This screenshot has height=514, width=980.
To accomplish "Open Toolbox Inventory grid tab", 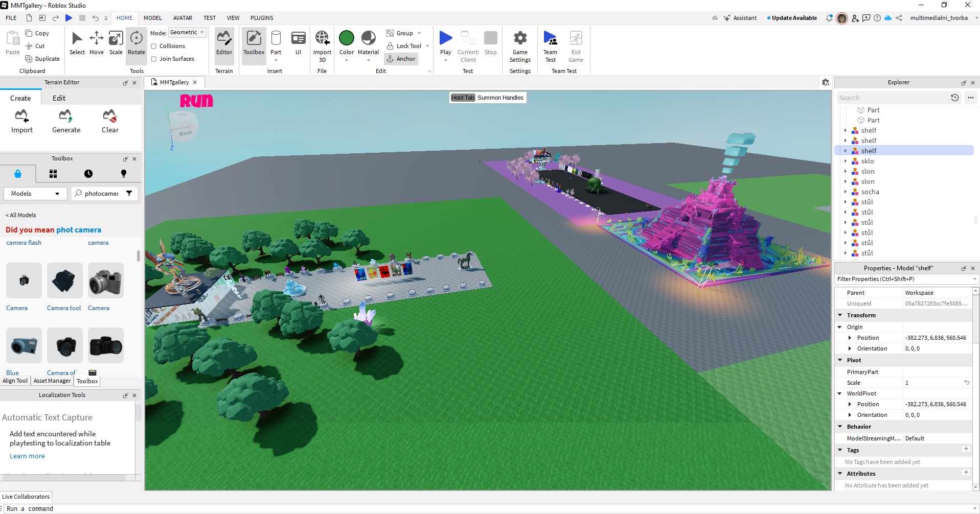I will (53, 174).
